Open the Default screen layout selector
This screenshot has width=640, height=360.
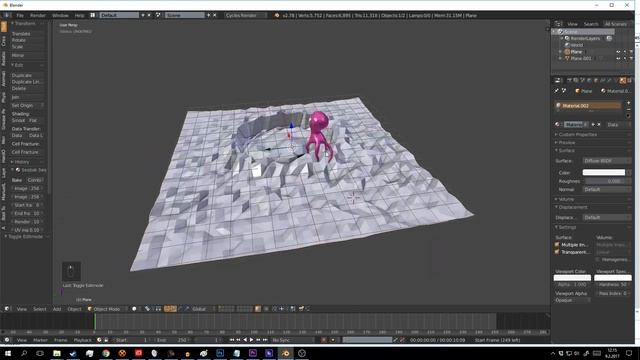119,16
